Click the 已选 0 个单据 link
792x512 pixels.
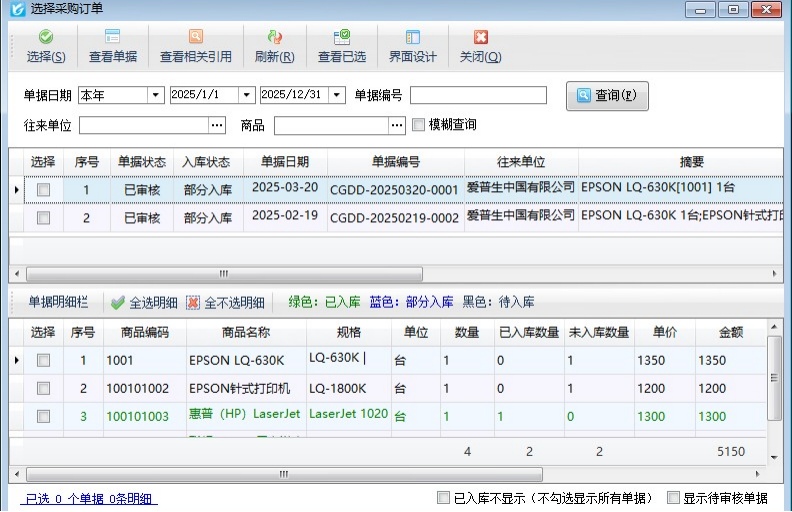[x=91, y=498]
